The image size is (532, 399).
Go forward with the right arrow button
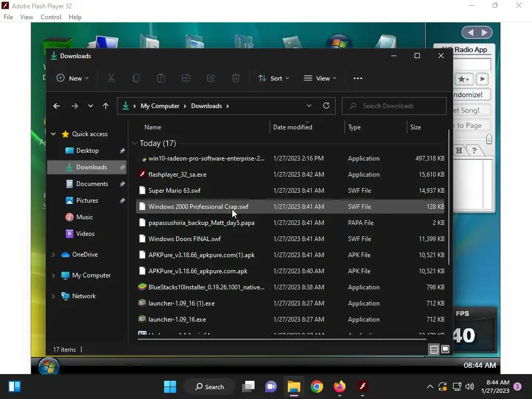click(x=75, y=106)
